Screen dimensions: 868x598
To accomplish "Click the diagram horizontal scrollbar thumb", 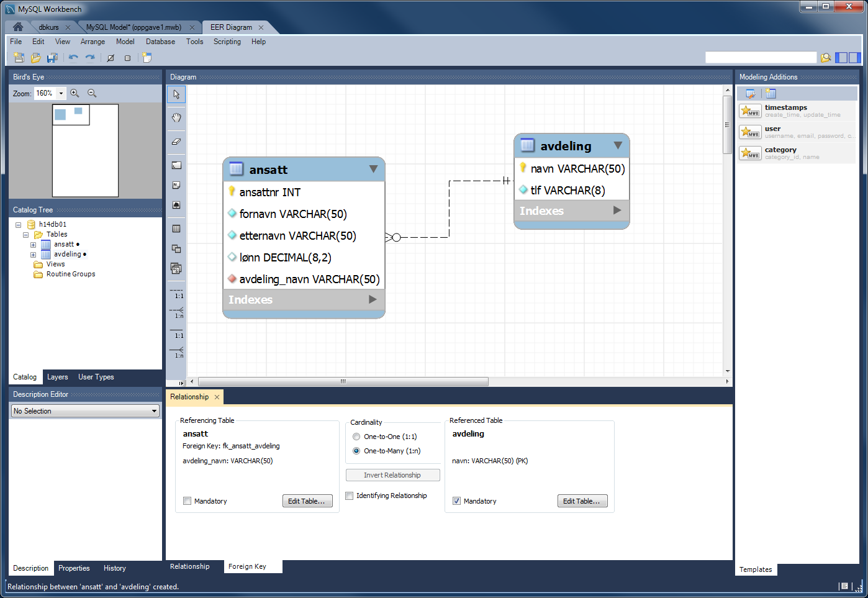I will 343,381.
